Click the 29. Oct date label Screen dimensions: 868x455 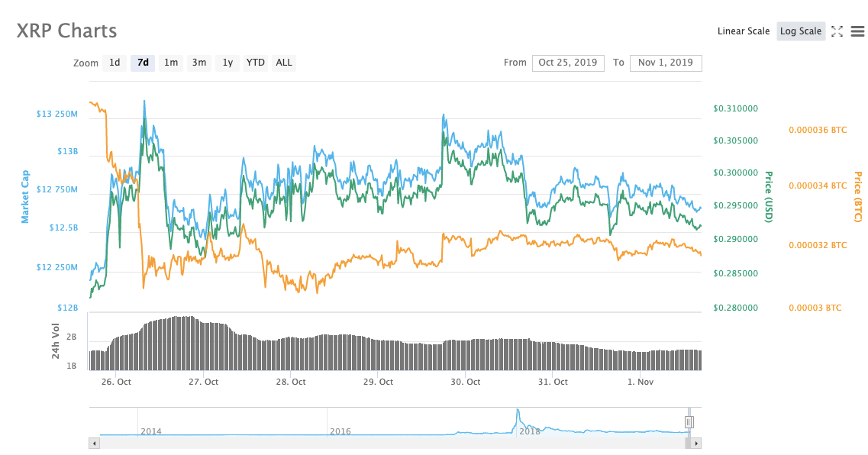click(x=378, y=382)
